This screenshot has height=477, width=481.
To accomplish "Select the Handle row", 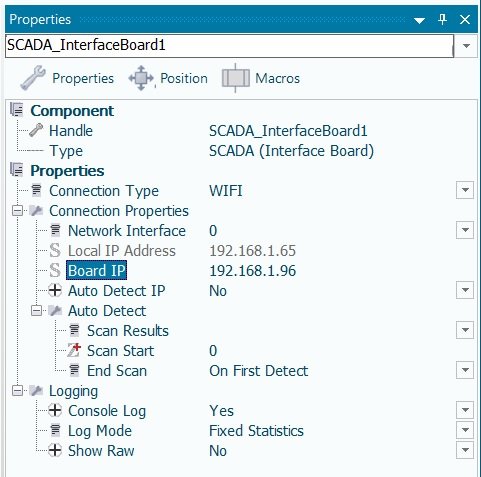I will [x=241, y=131].
